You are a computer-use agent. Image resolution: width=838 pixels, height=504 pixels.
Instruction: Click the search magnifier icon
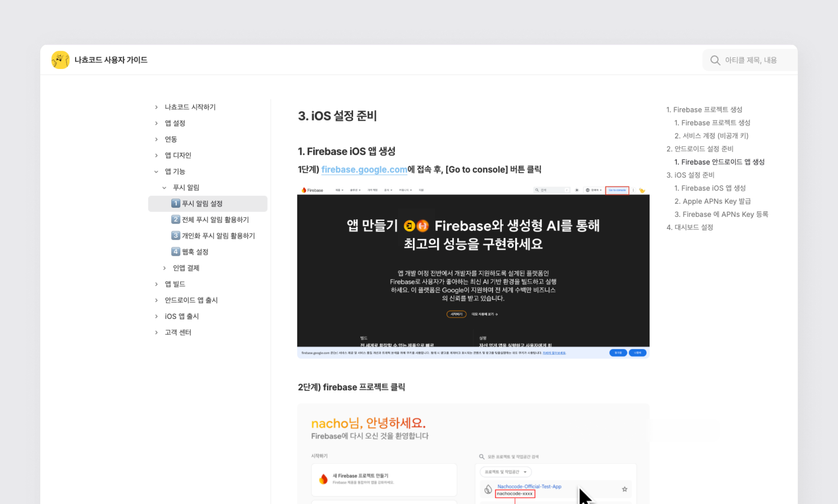[x=715, y=60]
